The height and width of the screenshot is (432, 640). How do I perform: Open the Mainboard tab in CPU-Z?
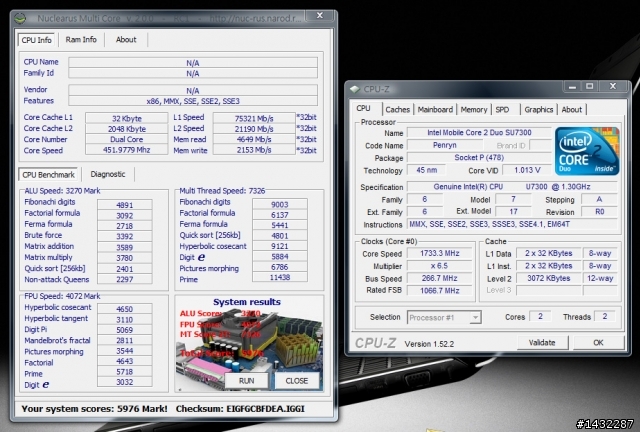(435, 109)
